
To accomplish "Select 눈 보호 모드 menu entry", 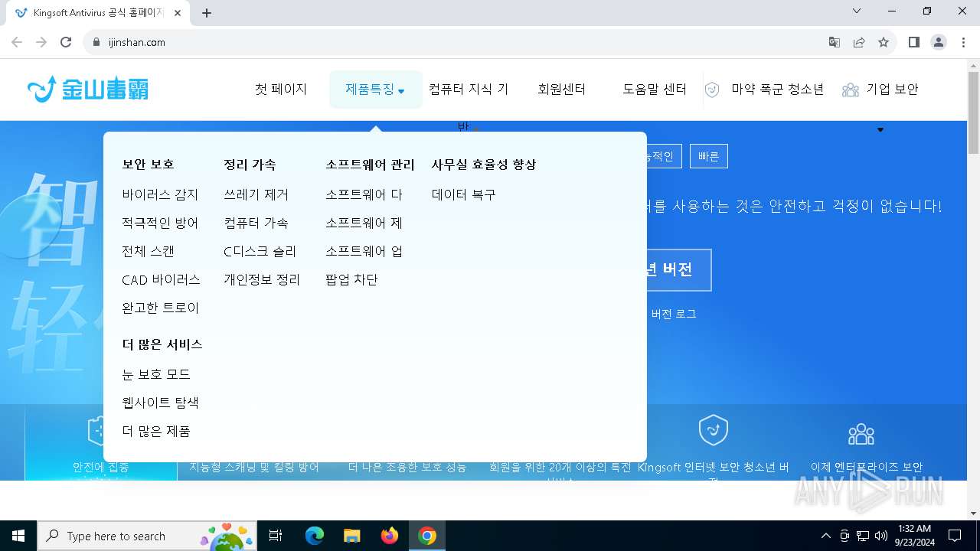I will tap(156, 374).
